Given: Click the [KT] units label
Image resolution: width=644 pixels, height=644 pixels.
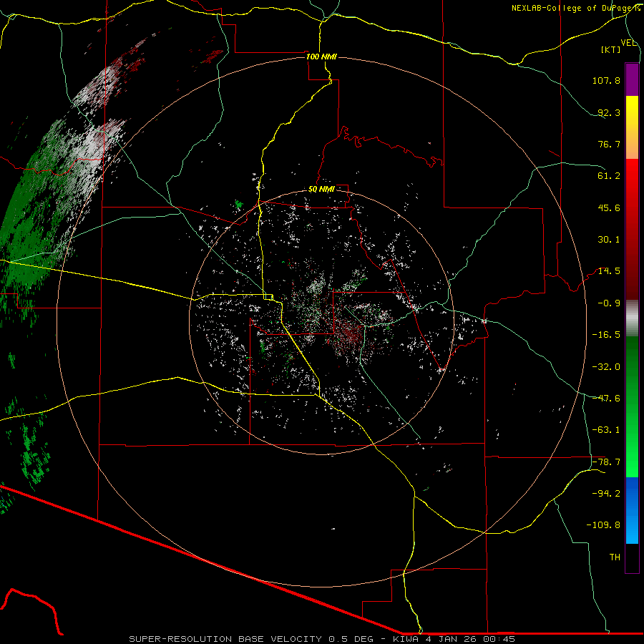Looking at the screenshot, I should tap(611, 49).
